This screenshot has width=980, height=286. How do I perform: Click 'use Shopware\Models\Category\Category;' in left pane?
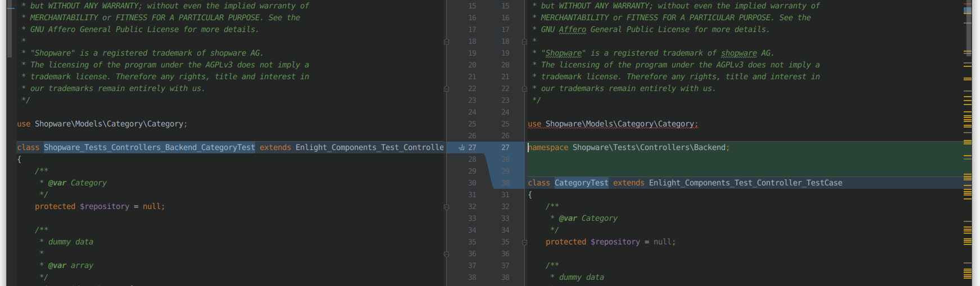pyautogui.click(x=102, y=124)
